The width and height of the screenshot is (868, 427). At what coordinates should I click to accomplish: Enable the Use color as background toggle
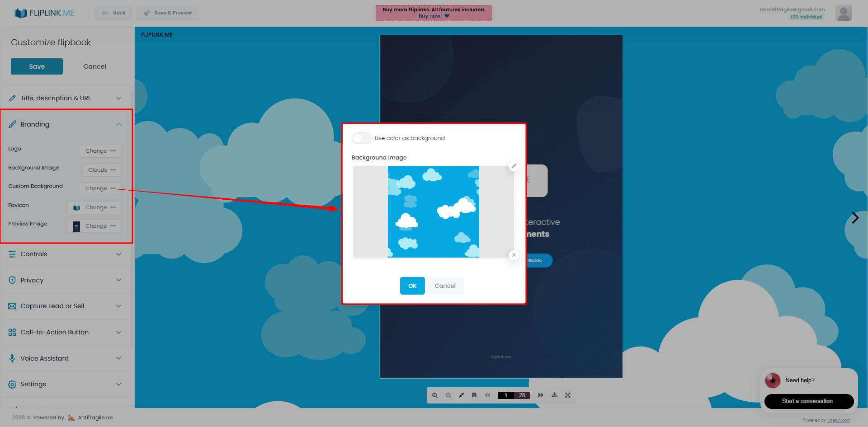(362, 138)
